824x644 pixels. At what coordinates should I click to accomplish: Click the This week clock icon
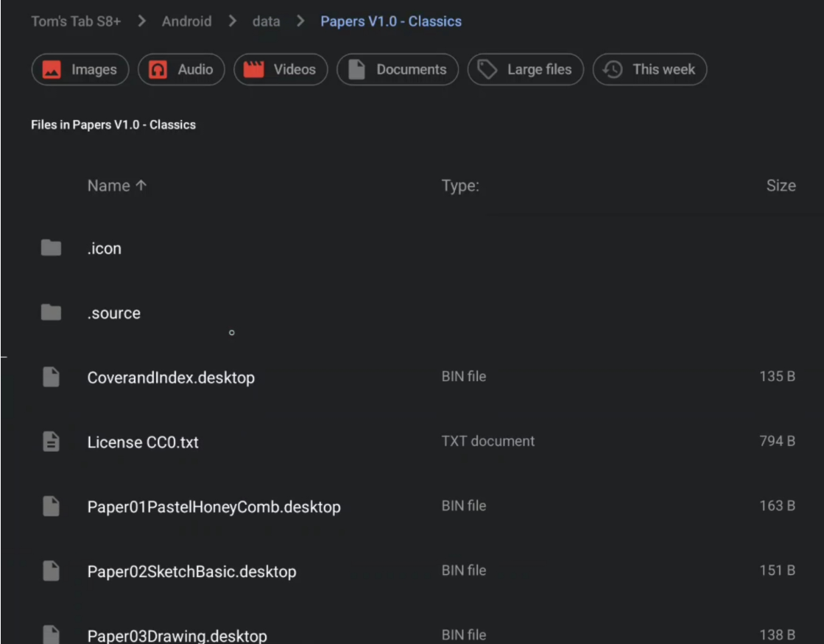coord(613,70)
